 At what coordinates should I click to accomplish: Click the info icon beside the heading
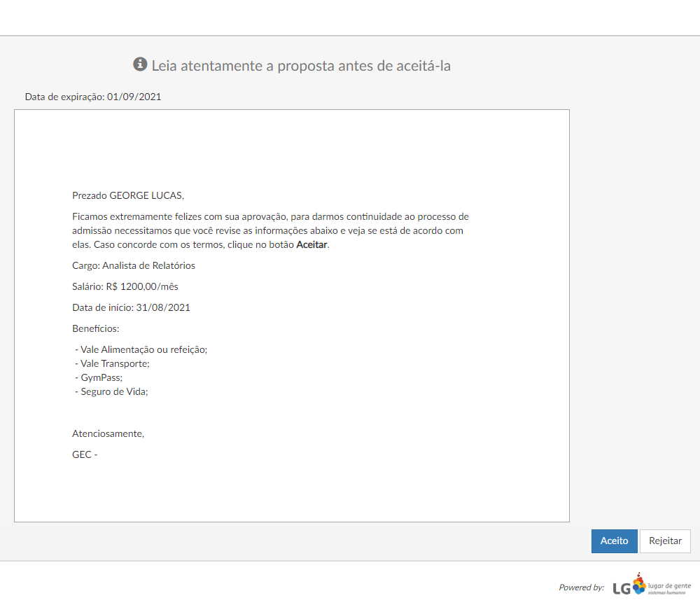click(x=140, y=65)
